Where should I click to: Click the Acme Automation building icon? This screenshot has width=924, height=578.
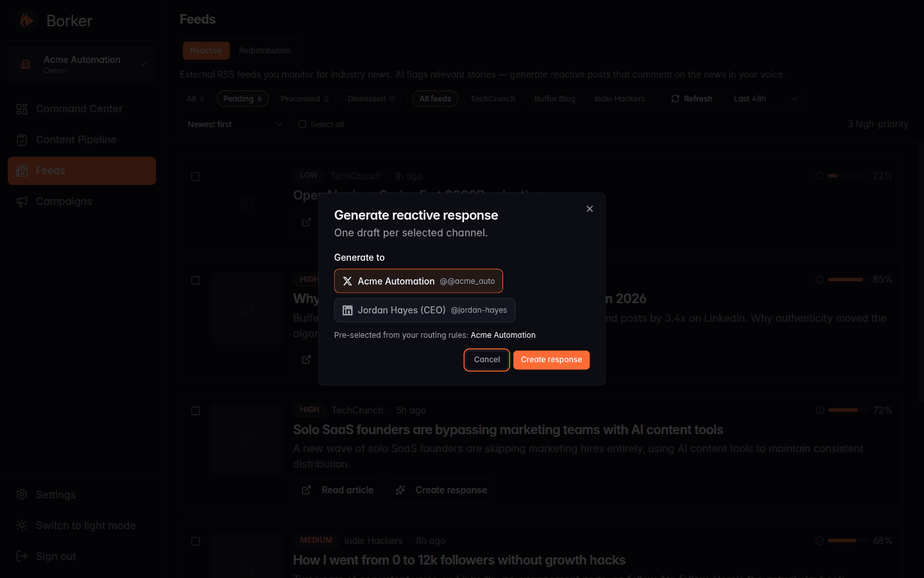[26, 64]
